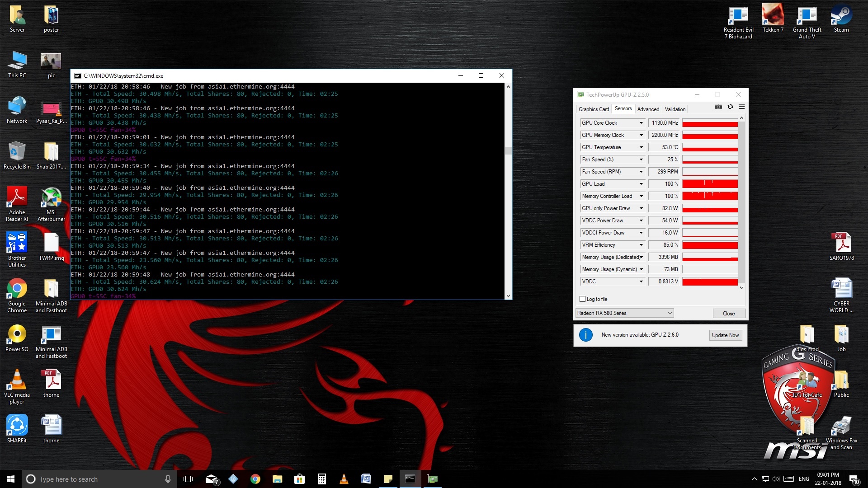Viewport: 868px width, 488px height.
Task: Expand GPU Temperature sensor dropdown
Action: (641, 147)
